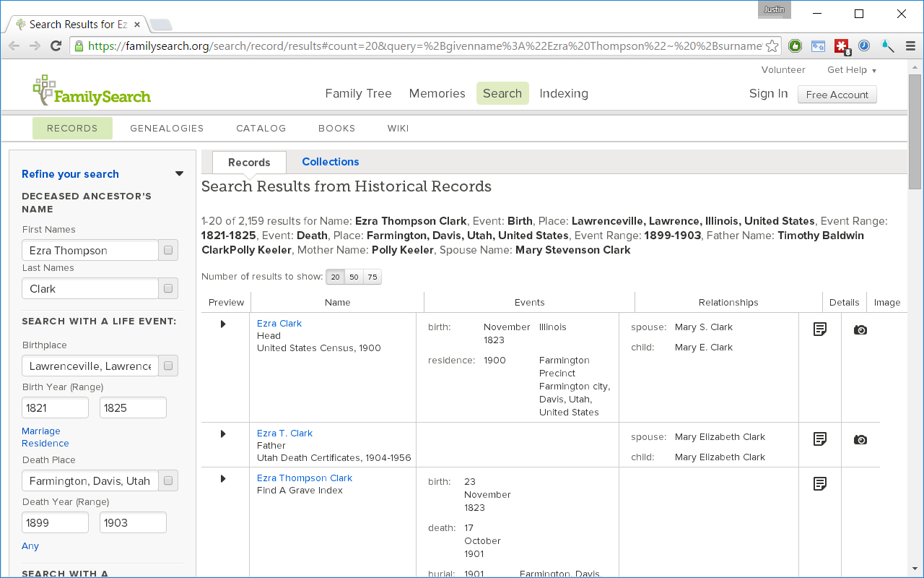Viewport: 924px width, 578px height.
Task: Close the Search Results browser tab
Action: pos(137,25)
